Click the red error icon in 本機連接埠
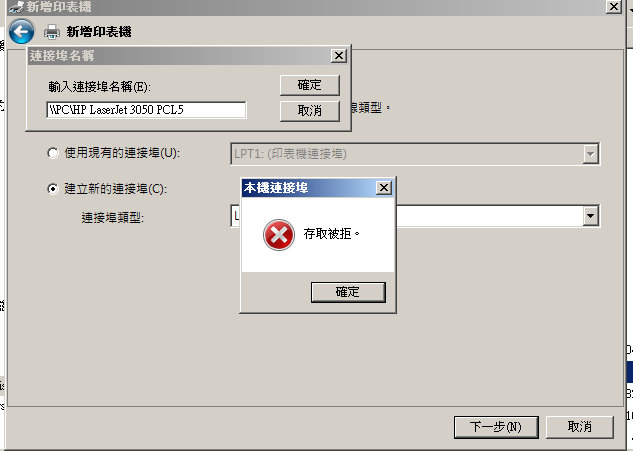The image size is (633, 451). [x=279, y=235]
